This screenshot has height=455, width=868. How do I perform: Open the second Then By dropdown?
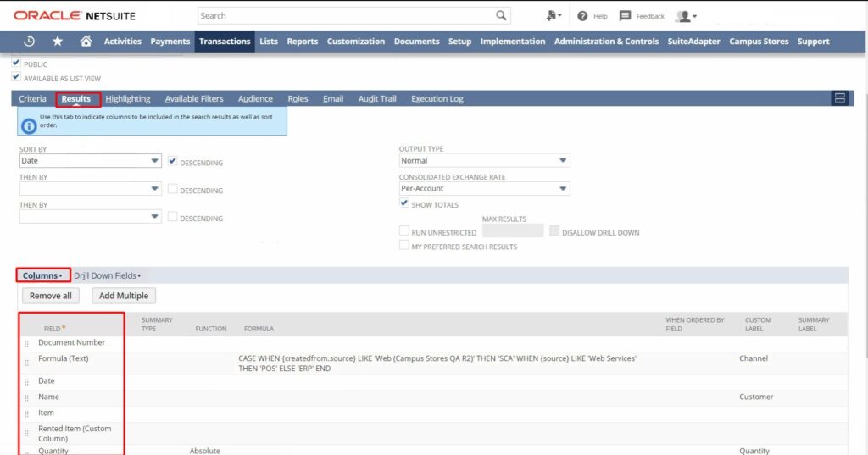coord(90,216)
